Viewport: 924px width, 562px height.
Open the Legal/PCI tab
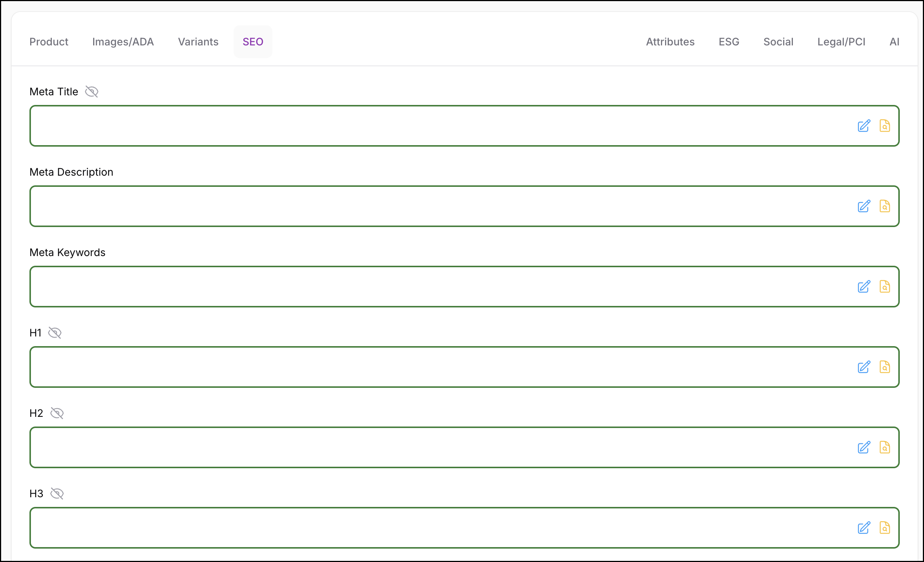pos(841,42)
